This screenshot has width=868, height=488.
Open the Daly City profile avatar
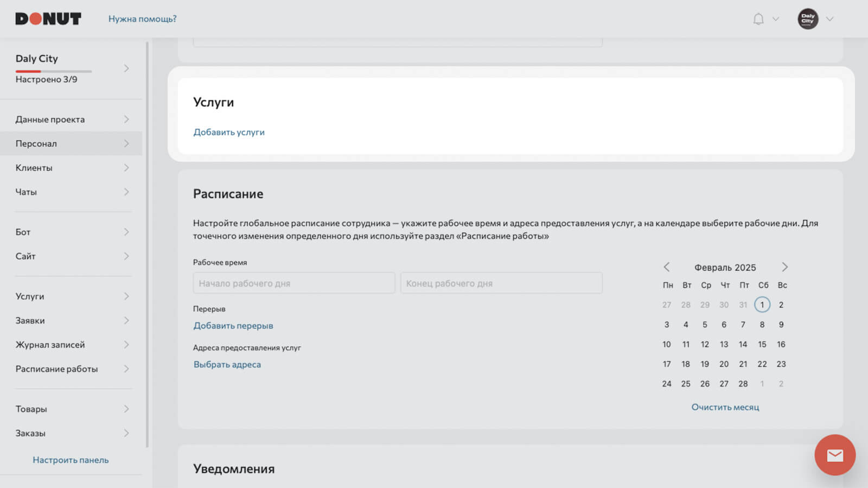[x=808, y=19]
